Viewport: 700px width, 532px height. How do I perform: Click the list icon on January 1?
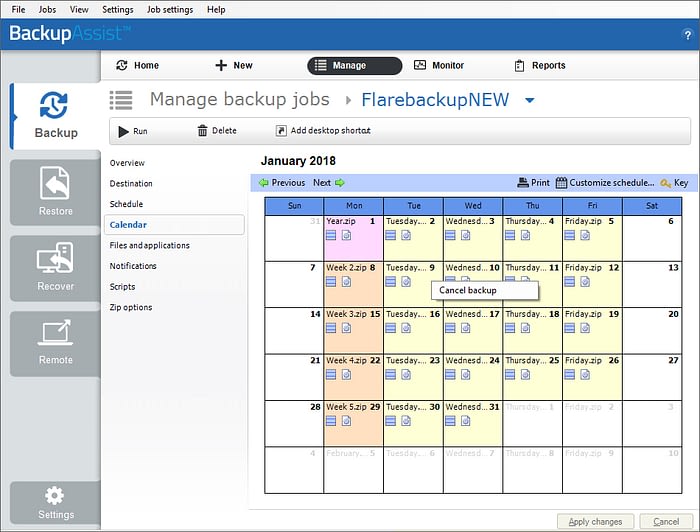click(x=331, y=235)
